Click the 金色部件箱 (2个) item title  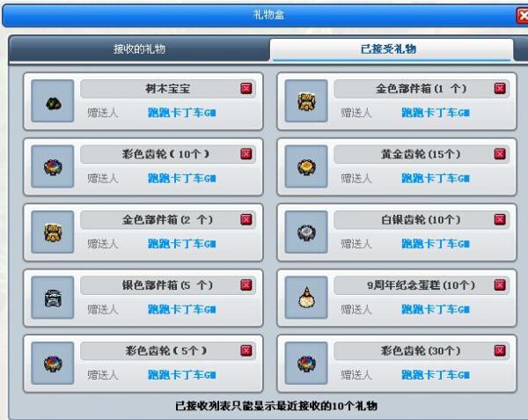click(167, 220)
